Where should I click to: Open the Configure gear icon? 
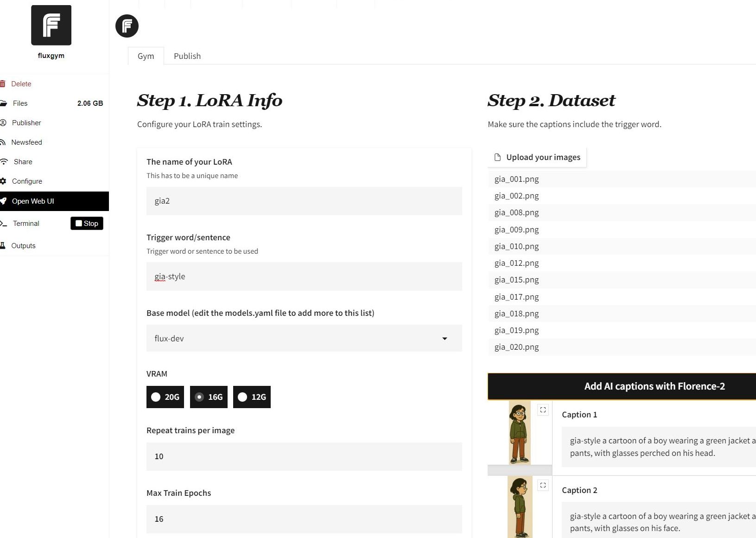point(4,181)
